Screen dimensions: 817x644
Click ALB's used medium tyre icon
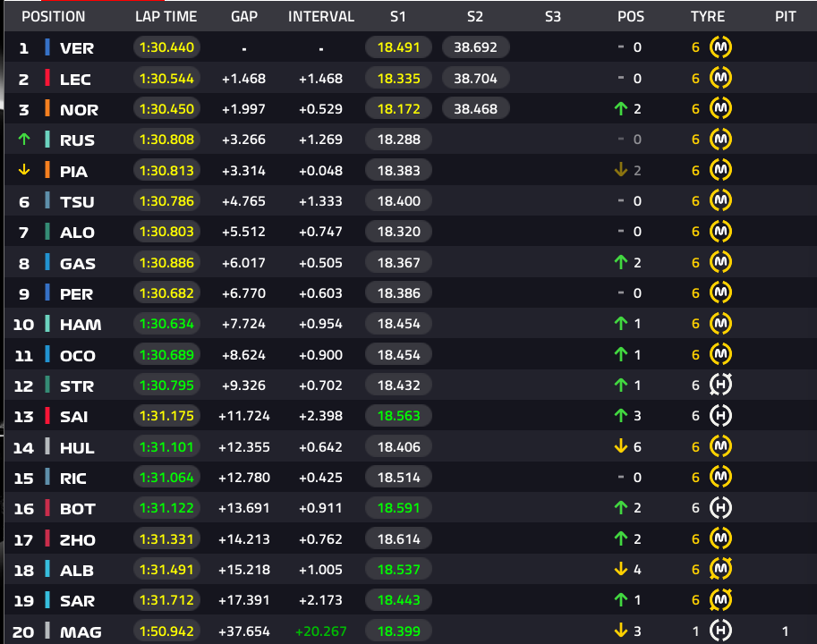coord(720,570)
